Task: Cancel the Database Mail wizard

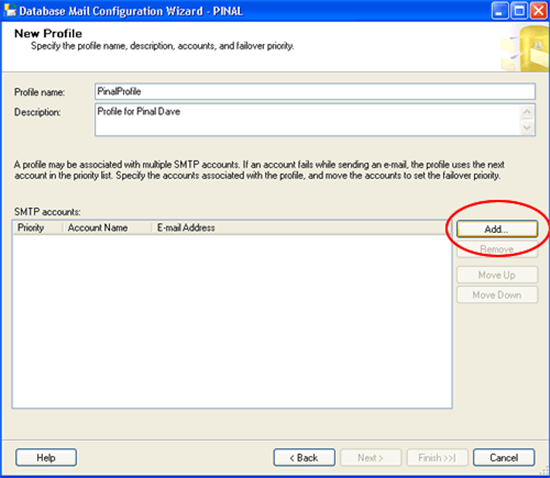Action: [x=504, y=458]
